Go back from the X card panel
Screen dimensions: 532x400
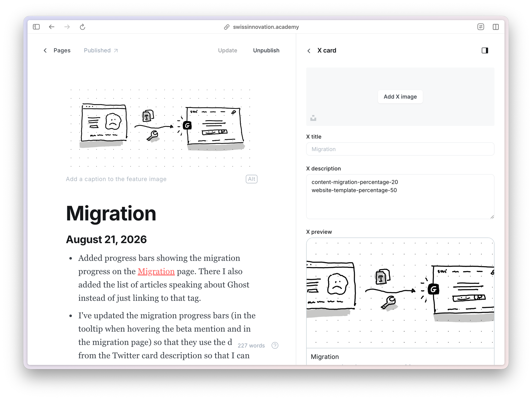pos(309,51)
